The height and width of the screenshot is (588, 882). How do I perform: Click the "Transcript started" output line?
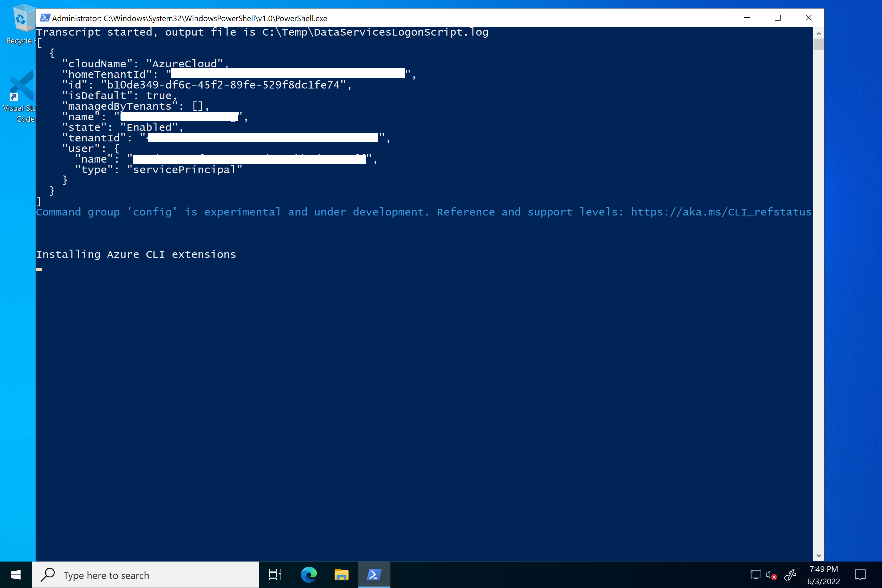[262, 32]
